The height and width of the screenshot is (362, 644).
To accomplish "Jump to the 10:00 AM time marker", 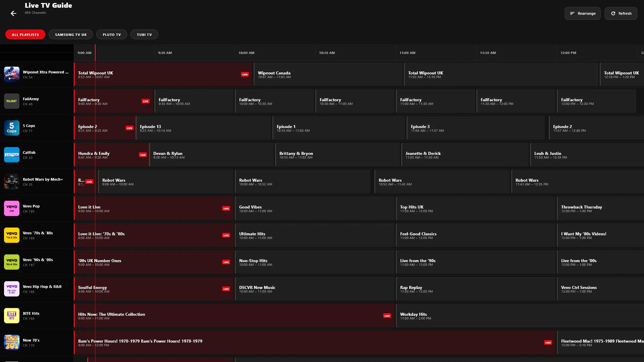I will (x=247, y=53).
